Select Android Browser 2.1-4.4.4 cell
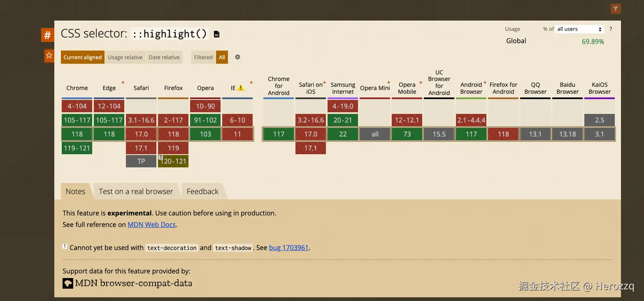This screenshot has height=301, width=644. tap(471, 120)
